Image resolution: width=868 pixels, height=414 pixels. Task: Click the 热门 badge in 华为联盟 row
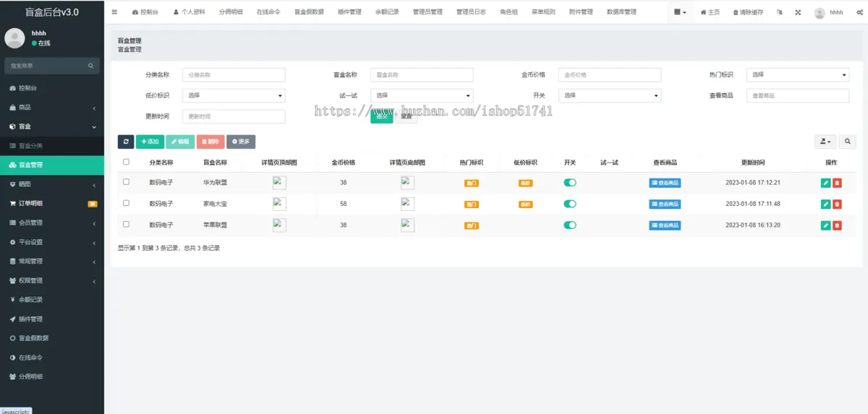click(472, 184)
